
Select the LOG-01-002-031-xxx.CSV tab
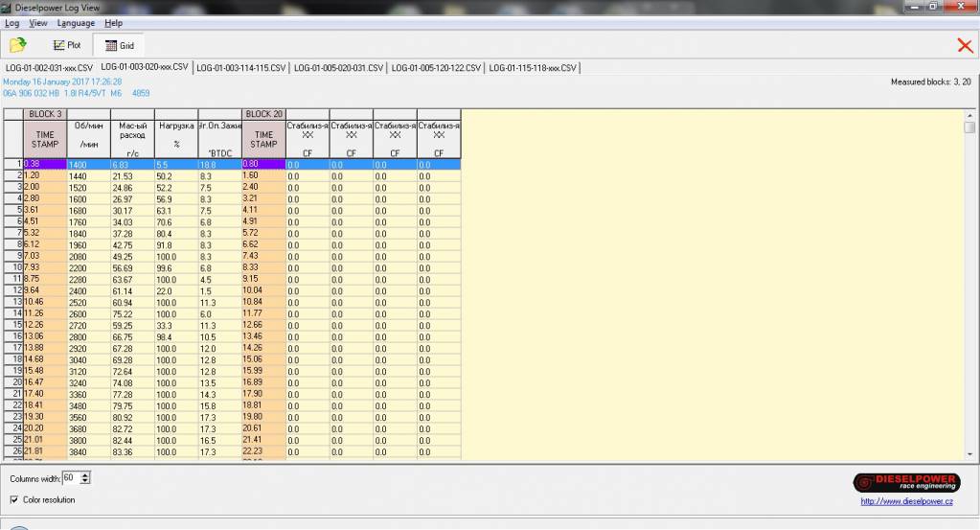point(49,68)
